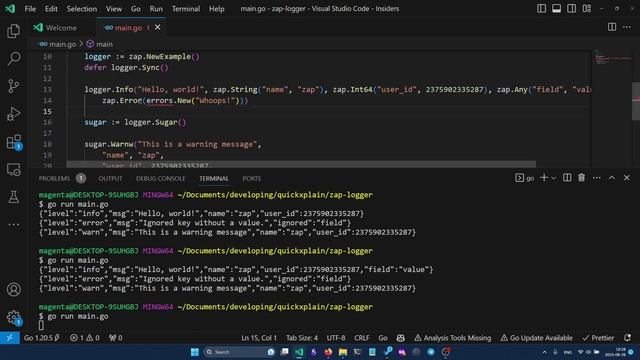Screen dimensions: 640x360
Task: Switch to the main.go editor tab
Action: (x=127, y=28)
